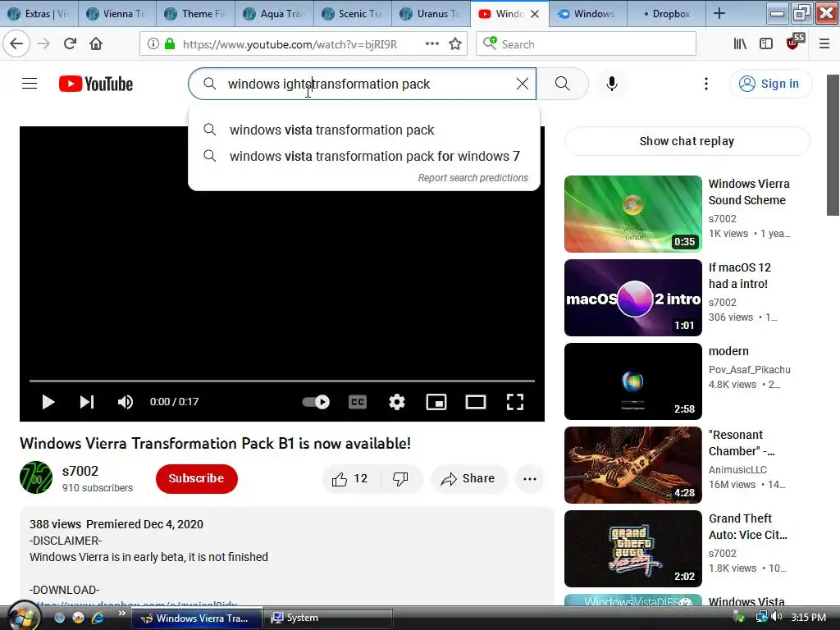The image size is (840, 630).
Task: Open a new browser tab
Action: pos(719,14)
